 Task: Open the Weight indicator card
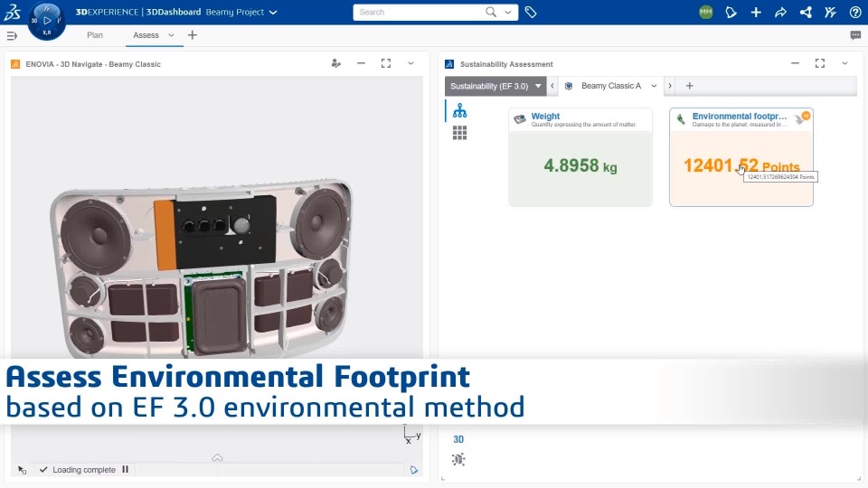580,157
